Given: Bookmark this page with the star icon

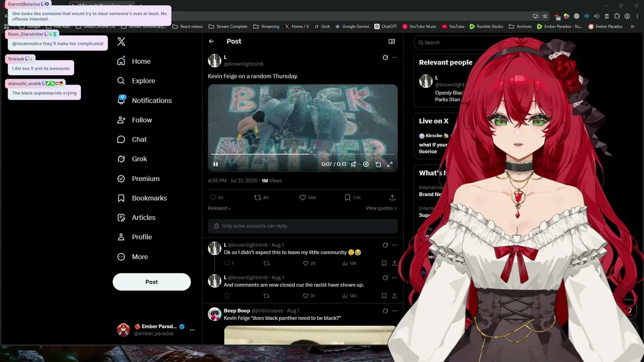Looking at the screenshot, I should [x=545, y=16].
